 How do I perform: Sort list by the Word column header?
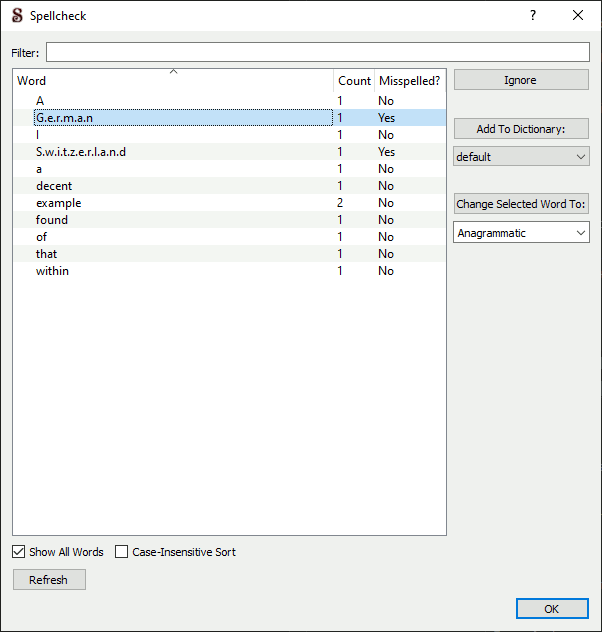(172, 81)
